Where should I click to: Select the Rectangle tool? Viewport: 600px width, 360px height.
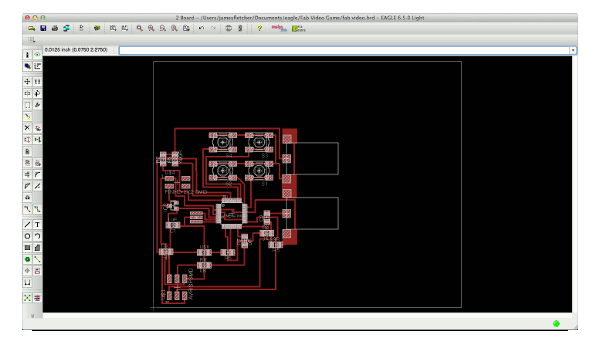(x=27, y=248)
